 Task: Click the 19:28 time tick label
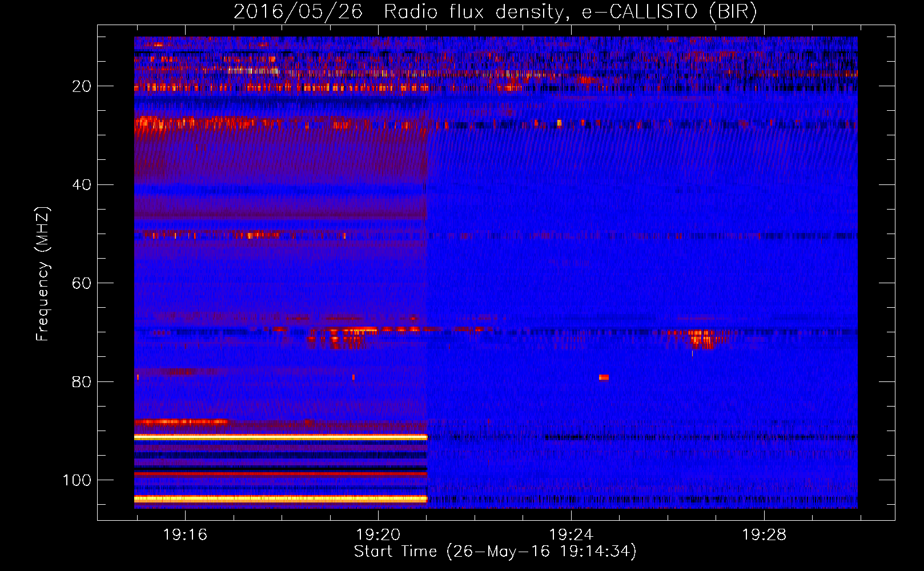coord(764,535)
